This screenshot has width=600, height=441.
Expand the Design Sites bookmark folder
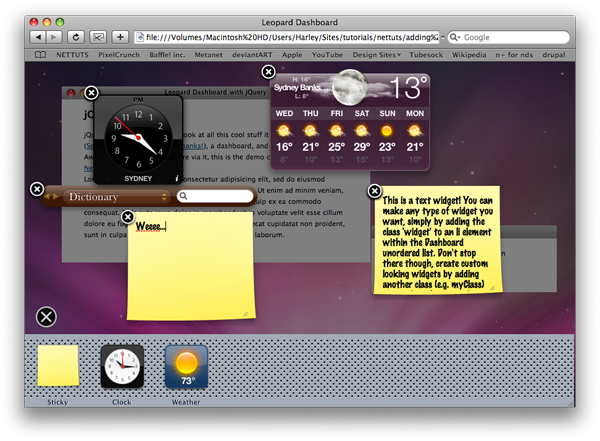377,55
